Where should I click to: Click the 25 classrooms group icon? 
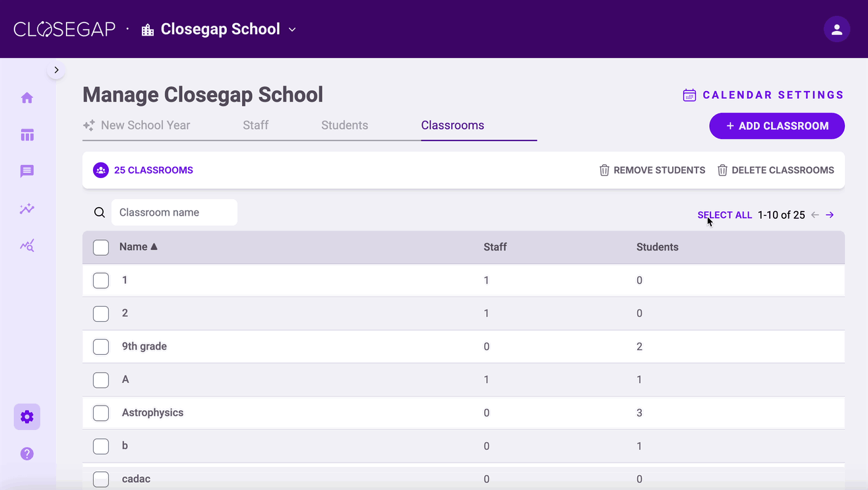click(101, 170)
